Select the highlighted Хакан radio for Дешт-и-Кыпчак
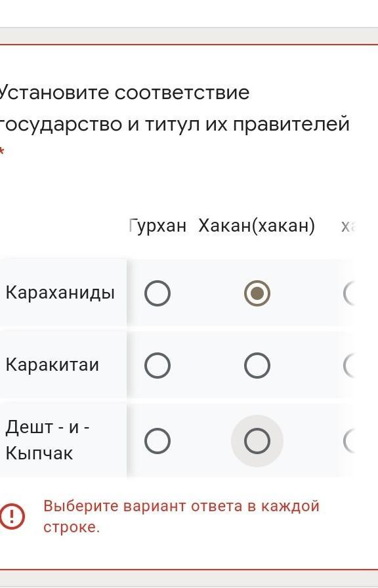378x588 pixels. coord(257,440)
